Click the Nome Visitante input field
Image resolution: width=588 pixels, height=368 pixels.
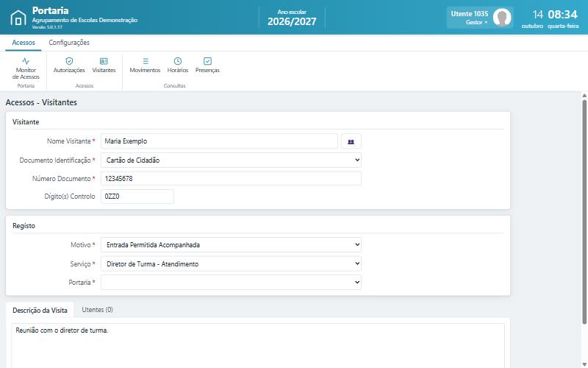[x=219, y=141]
